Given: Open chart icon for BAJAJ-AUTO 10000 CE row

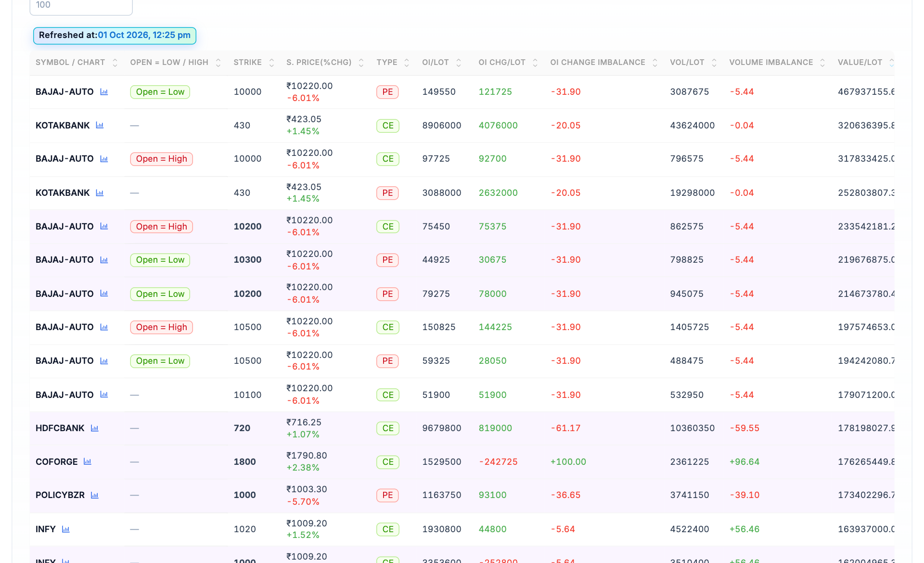Looking at the screenshot, I should (x=104, y=159).
